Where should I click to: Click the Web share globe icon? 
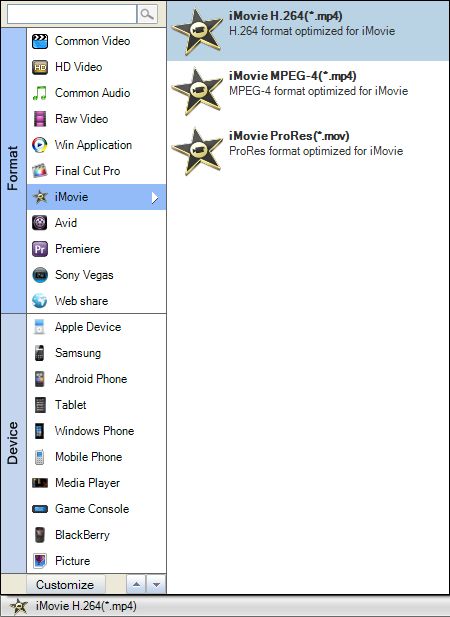tap(40, 301)
